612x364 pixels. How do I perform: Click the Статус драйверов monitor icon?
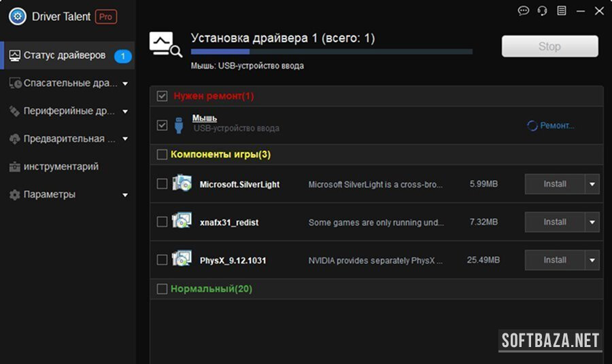coord(14,55)
